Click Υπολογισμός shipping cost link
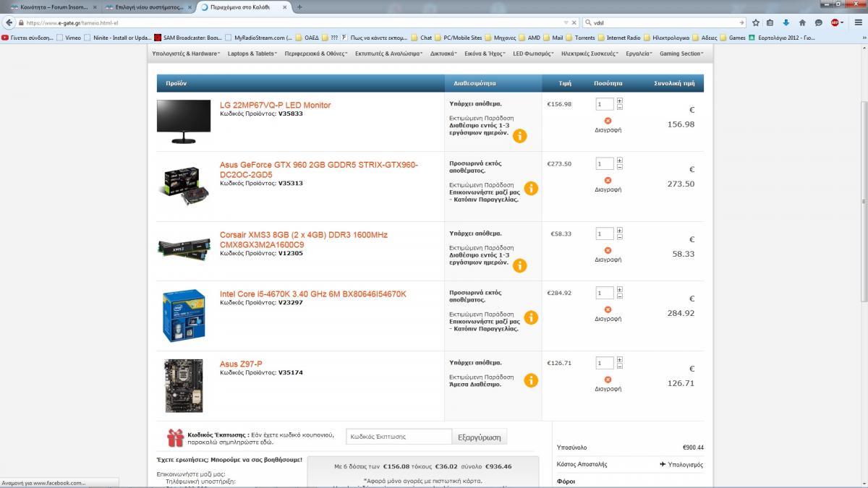This screenshot has width=868, height=488. pyautogui.click(x=681, y=464)
